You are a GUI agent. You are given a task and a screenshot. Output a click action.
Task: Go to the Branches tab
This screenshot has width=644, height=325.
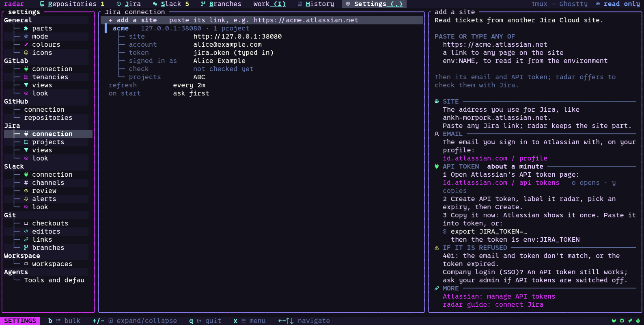(x=221, y=4)
